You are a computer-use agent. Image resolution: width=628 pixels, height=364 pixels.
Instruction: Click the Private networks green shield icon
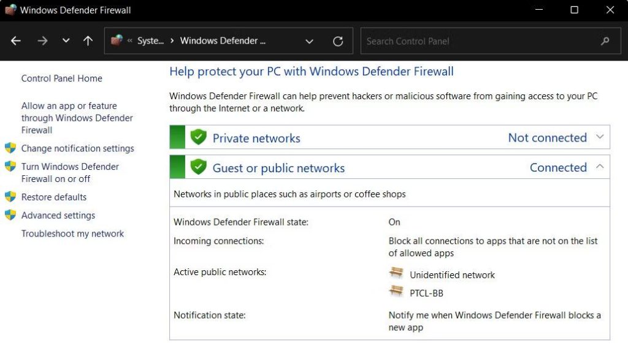click(x=198, y=137)
